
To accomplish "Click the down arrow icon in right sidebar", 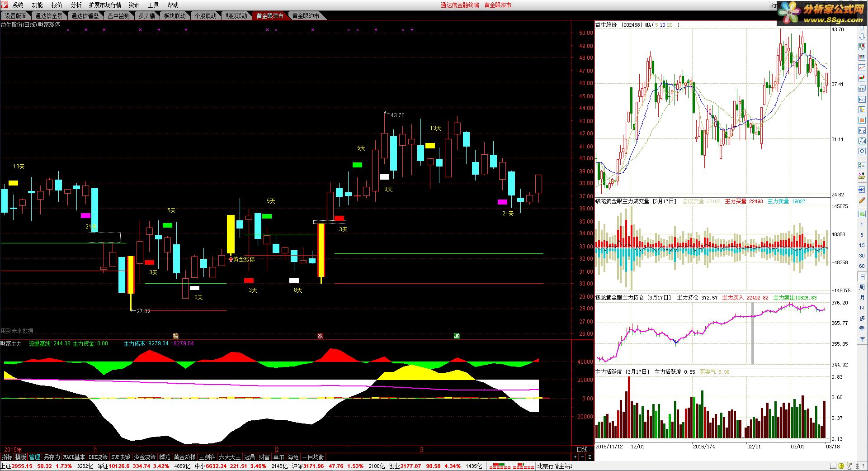I will [862, 37].
